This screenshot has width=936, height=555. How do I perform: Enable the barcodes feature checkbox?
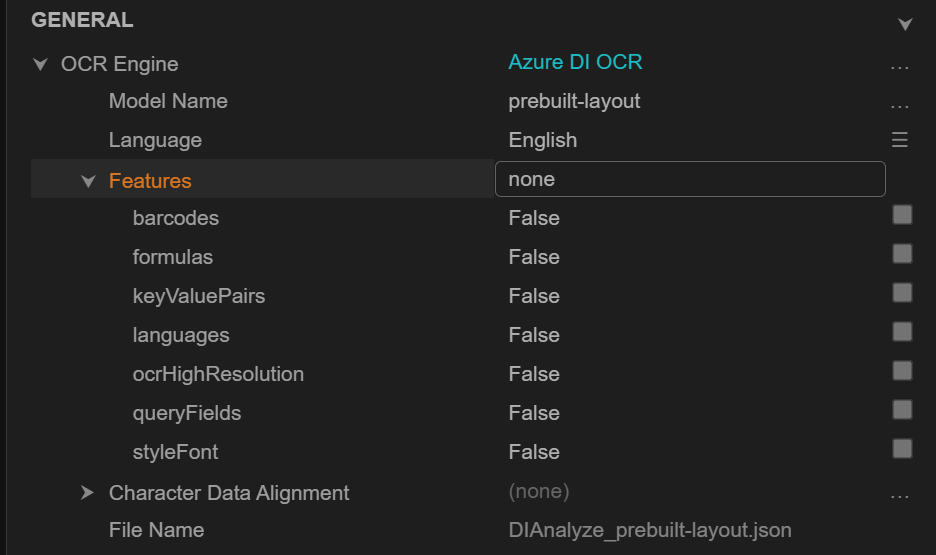tap(902, 215)
